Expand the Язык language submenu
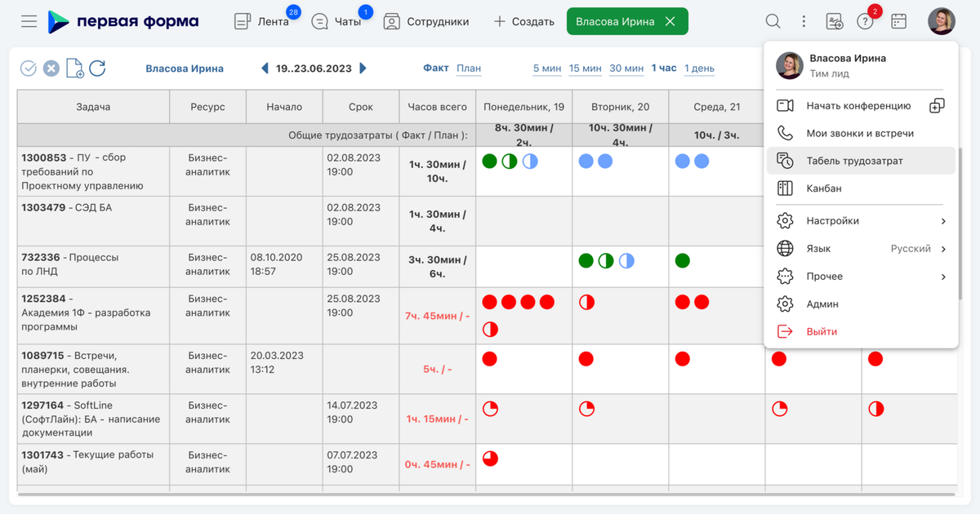 click(862, 249)
